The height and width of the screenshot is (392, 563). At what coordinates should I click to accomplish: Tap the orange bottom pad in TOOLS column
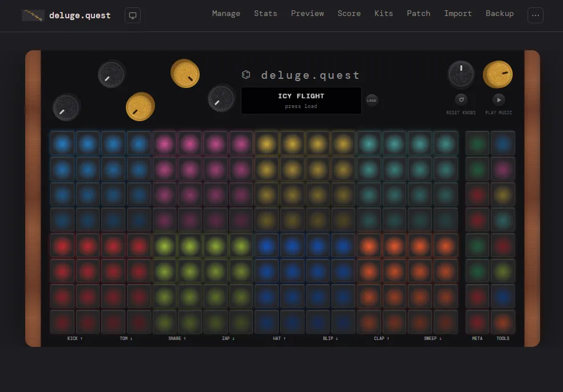(503, 322)
